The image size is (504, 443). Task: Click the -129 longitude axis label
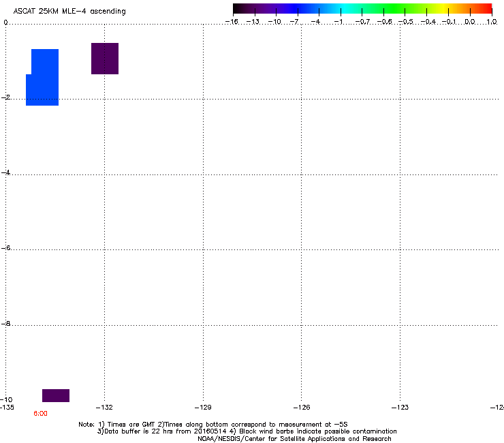[203, 408]
